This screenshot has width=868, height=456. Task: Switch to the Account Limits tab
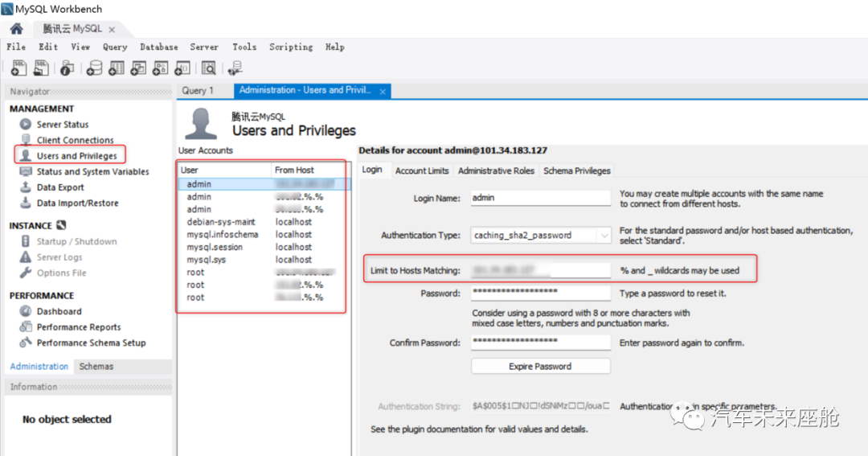coord(422,170)
